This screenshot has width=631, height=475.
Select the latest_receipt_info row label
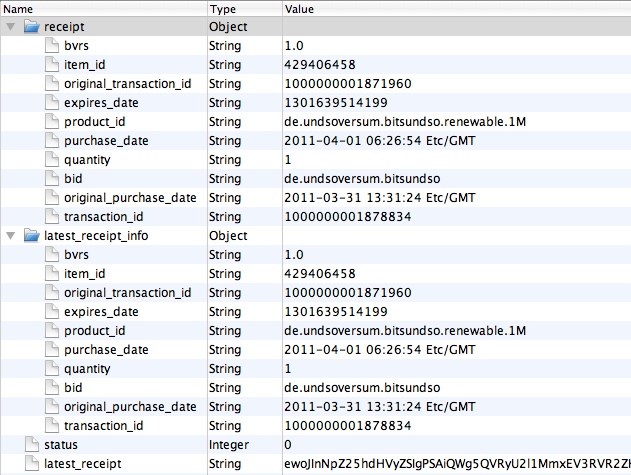coord(96,235)
